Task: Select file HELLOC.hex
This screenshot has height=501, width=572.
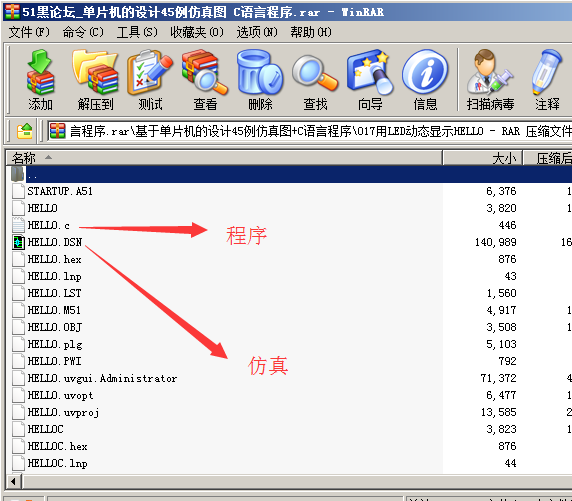Action: (x=58, y=446)
